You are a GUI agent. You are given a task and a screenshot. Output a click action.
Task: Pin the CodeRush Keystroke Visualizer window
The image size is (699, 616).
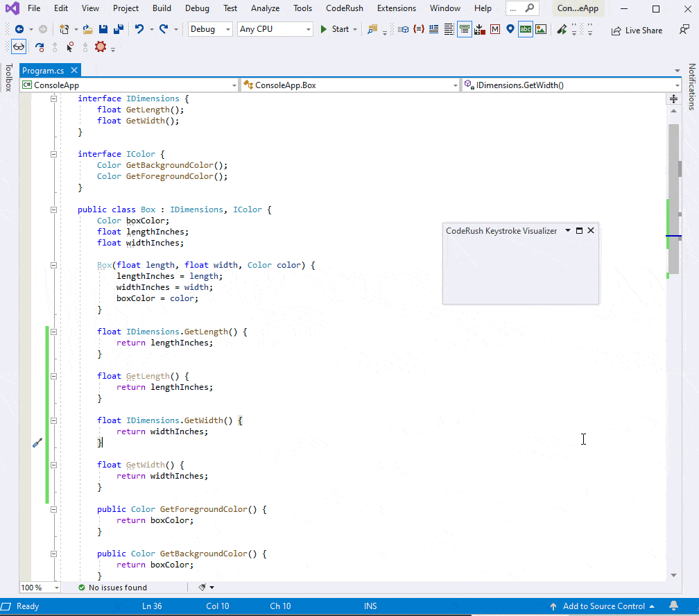[x=579, y=230]
